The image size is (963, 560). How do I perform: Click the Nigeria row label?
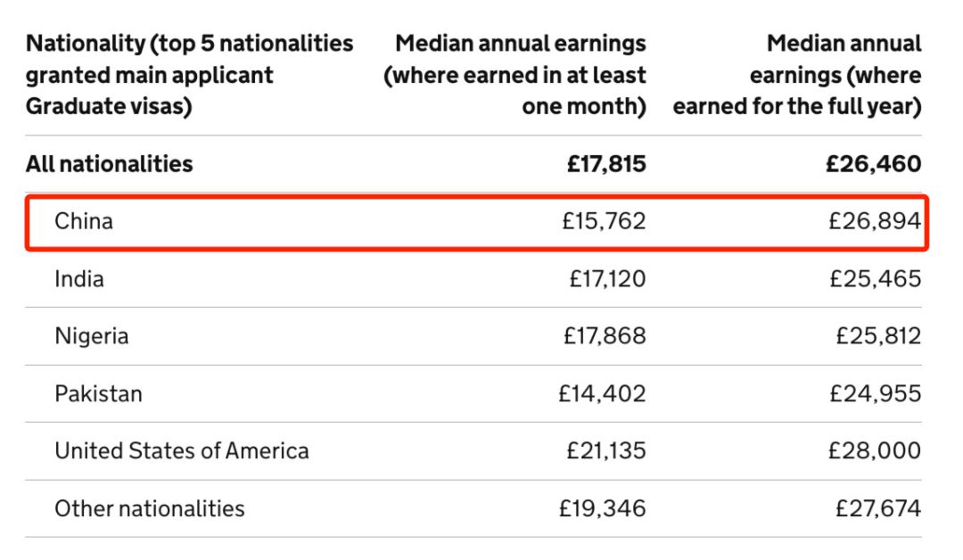(92, 336)
